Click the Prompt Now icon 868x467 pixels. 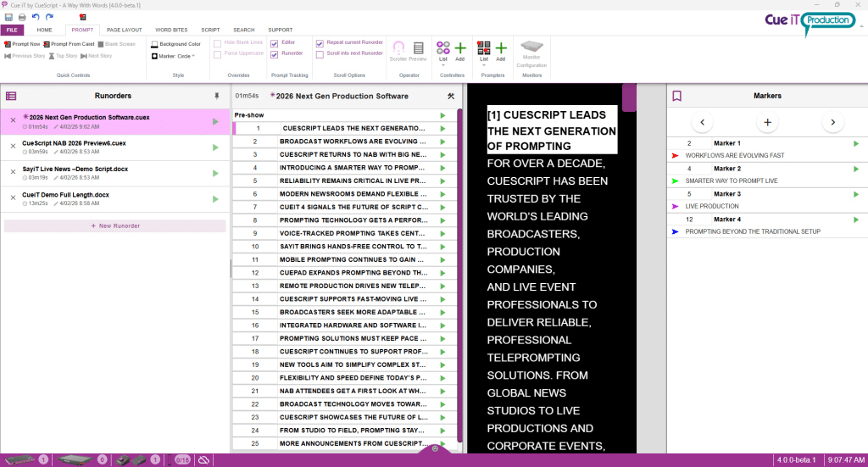pos(8,44)
